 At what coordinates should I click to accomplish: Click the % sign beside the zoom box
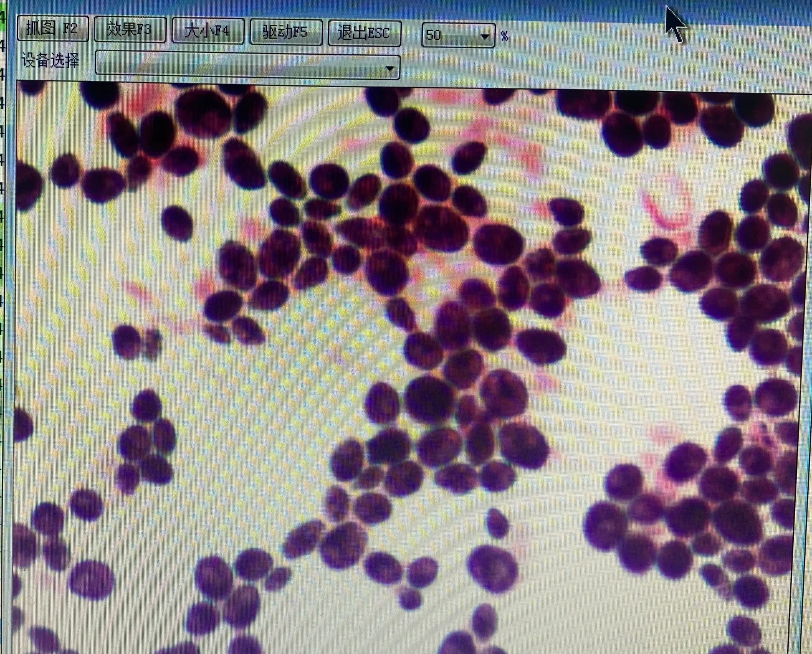coord(504,37)
